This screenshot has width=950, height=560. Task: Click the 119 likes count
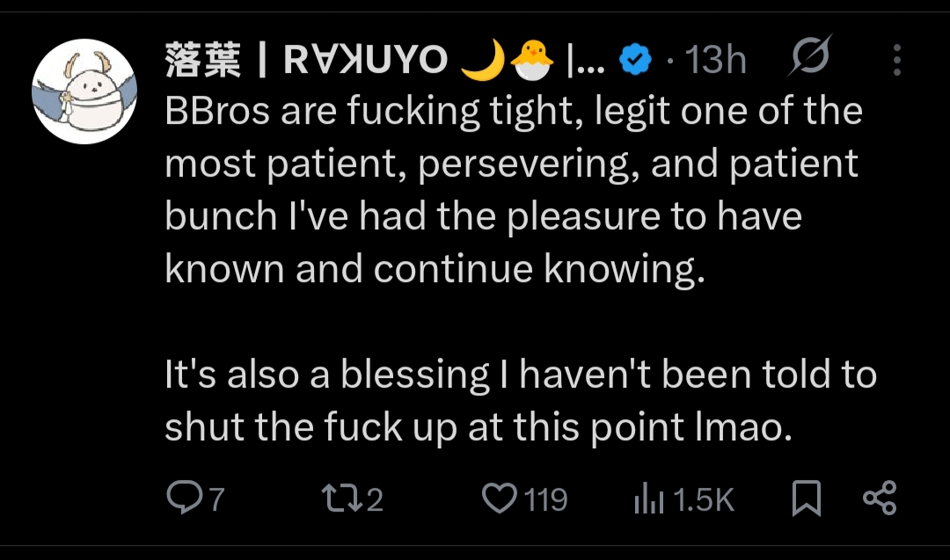click(545, 500)
